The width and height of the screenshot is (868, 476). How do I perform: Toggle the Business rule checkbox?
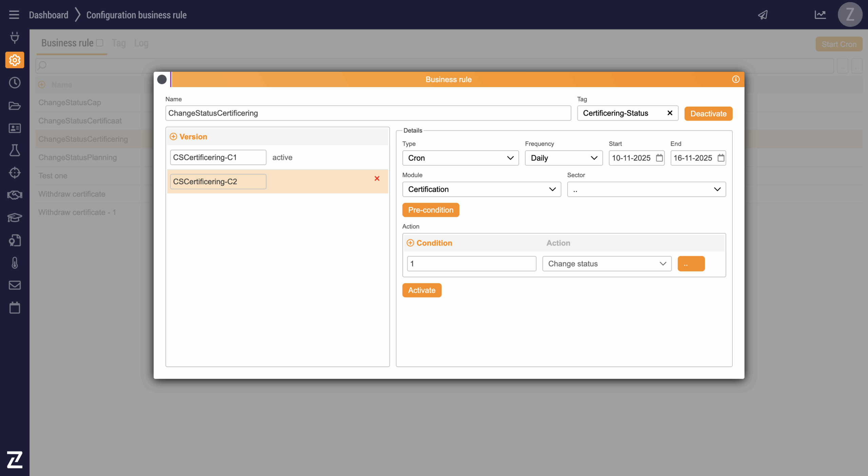(100, 43)
